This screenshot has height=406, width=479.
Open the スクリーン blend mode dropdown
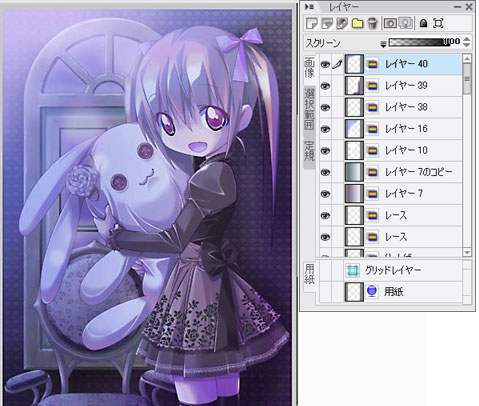coord(345,43)
